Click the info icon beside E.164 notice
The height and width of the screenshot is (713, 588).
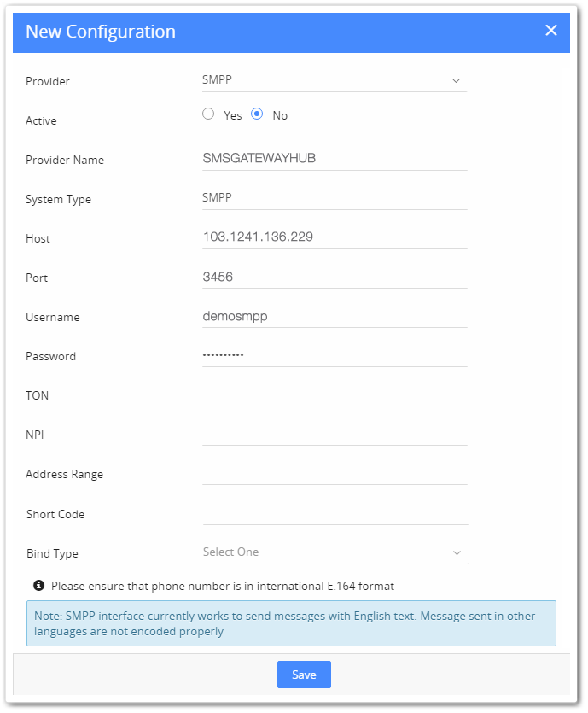click(x=38, y=586)
